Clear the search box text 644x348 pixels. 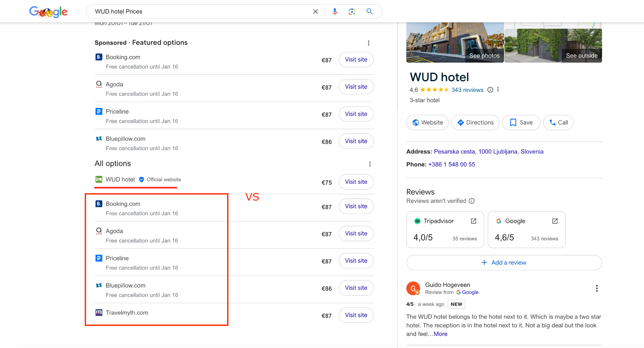[x=315, y=12]
